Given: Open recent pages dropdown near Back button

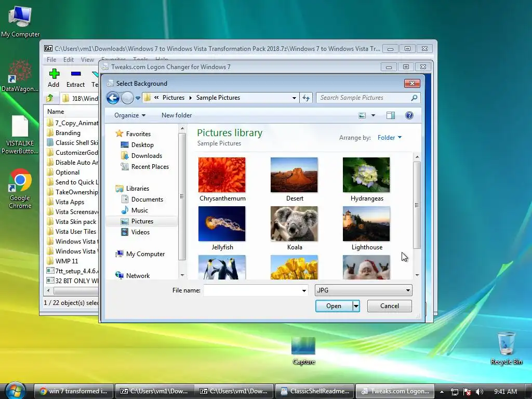Looking at the screenshot, I should pos(138,98).
